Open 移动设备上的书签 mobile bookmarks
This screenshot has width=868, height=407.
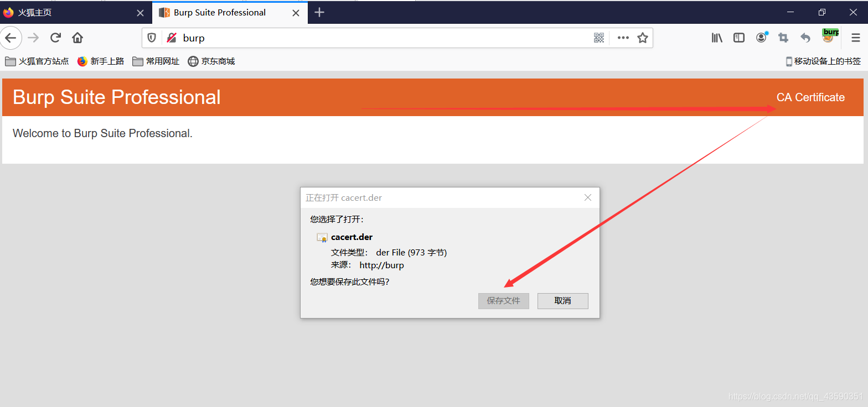tap(823, 61)
